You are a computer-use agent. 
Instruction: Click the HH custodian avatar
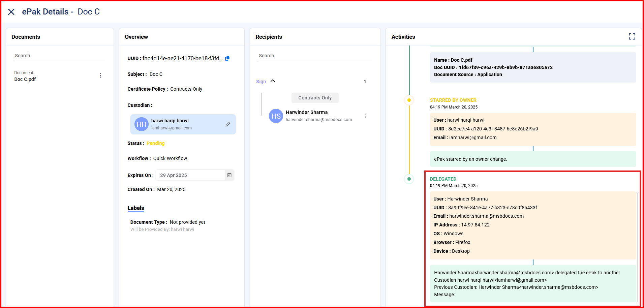[x=141, y=124]
